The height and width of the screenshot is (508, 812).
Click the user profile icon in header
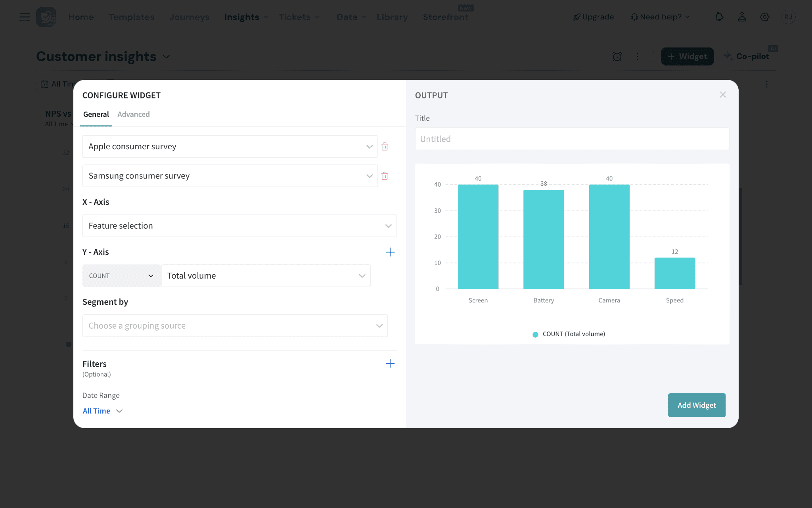click(x=742, y=17)
